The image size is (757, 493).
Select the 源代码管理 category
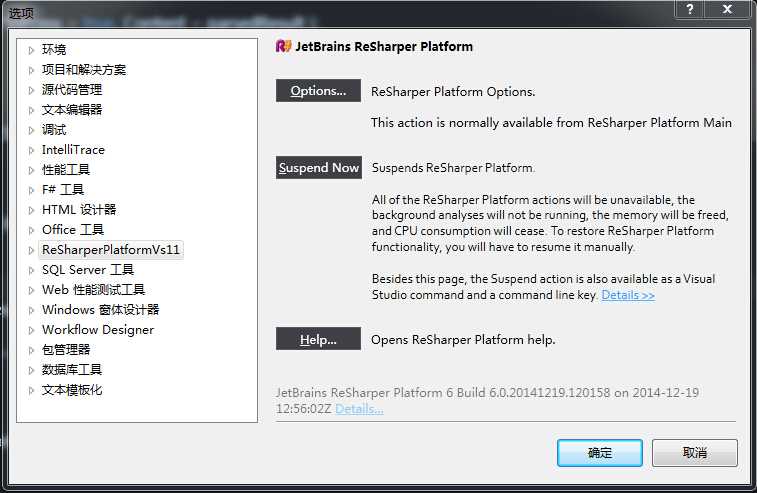(72, 90)
